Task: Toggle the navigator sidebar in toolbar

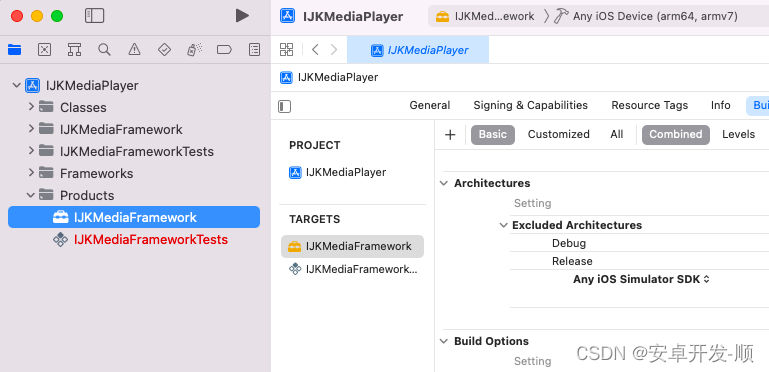Action: point(95,16)
